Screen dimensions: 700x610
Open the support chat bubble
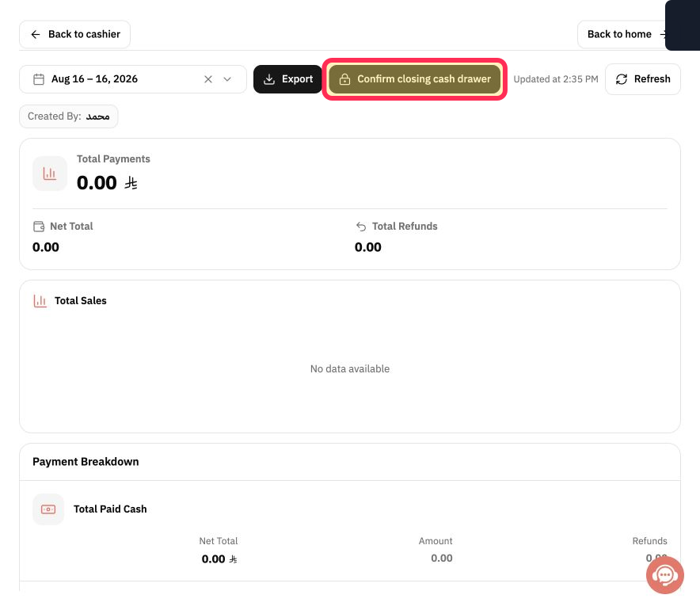point(664,574)
